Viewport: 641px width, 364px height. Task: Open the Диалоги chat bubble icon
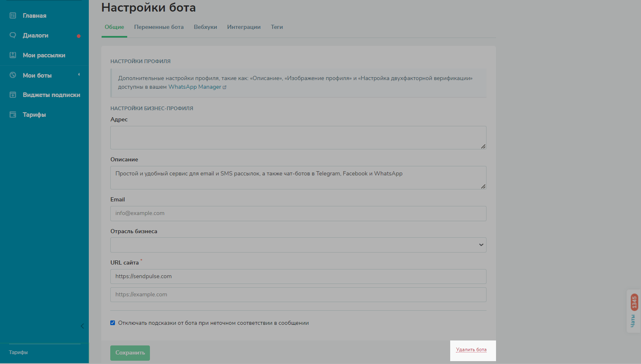coord(13,35)
